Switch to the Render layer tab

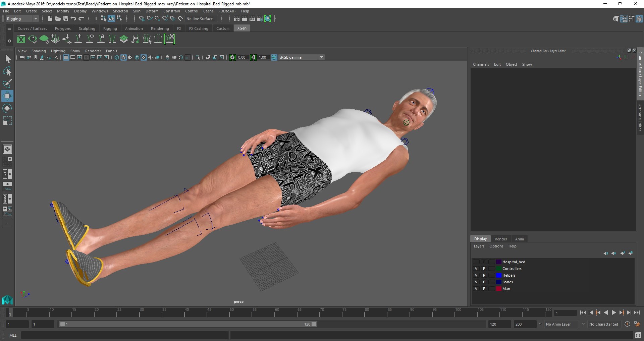501,239
